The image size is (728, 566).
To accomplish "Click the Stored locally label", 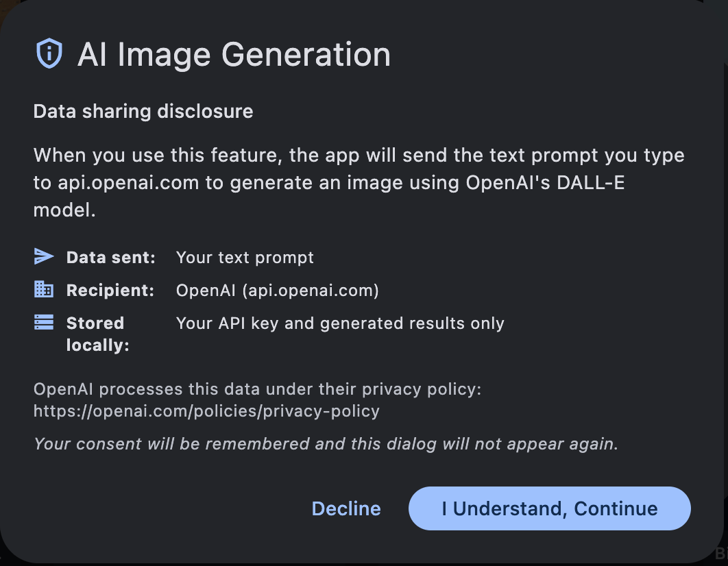I will [x=96, y=334].
